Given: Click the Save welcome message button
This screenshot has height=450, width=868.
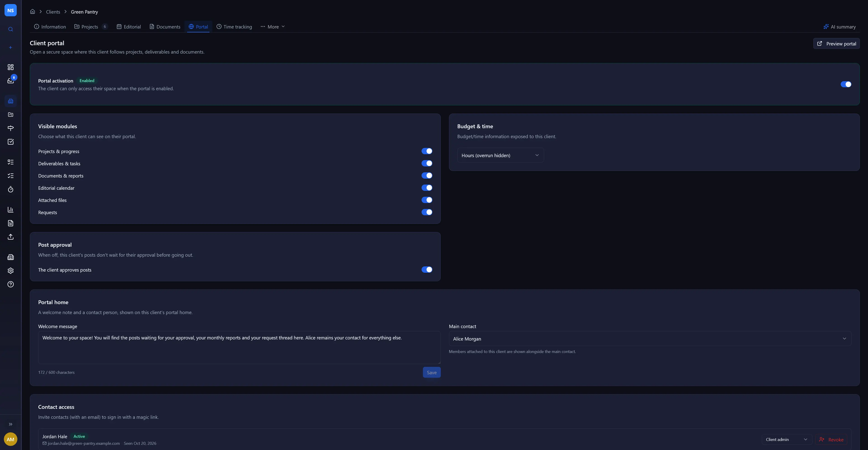Looking at the screenshot, I should (x=432, y=372).
